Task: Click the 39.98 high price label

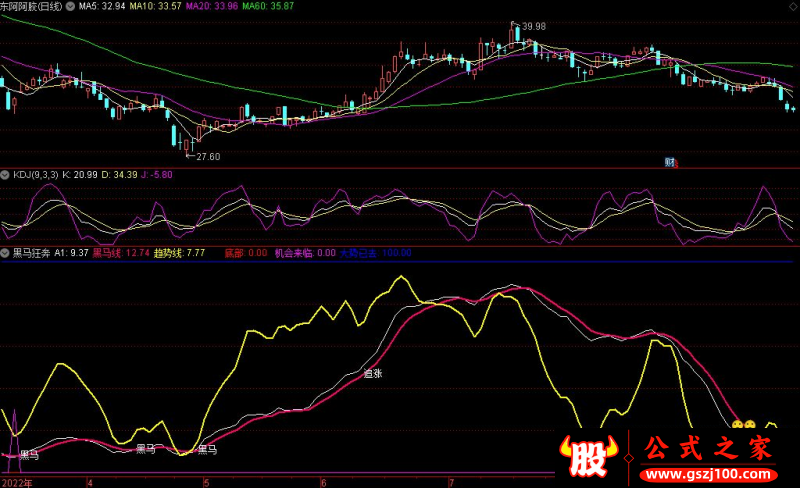Action: click(x=534, y=26)
